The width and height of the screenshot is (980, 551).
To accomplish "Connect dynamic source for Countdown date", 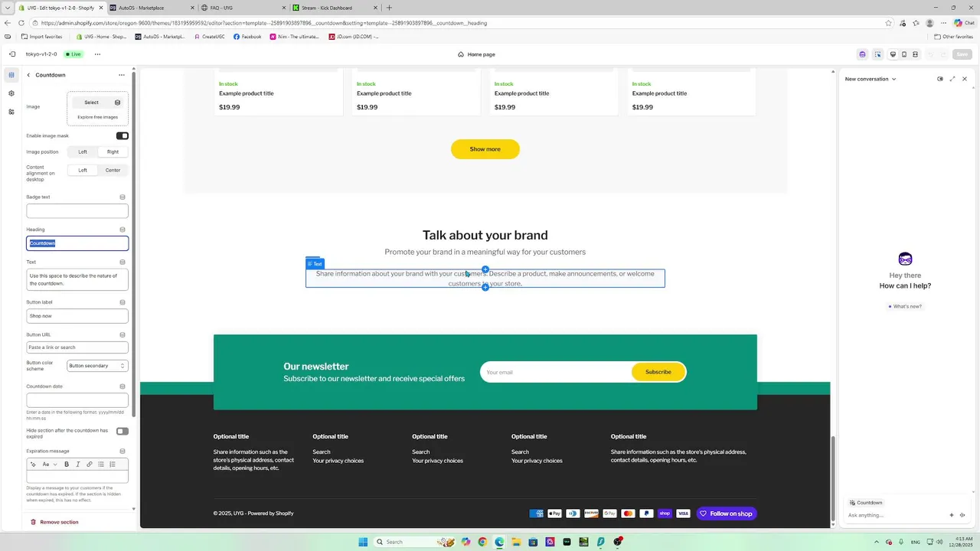I will pos(122,386).
